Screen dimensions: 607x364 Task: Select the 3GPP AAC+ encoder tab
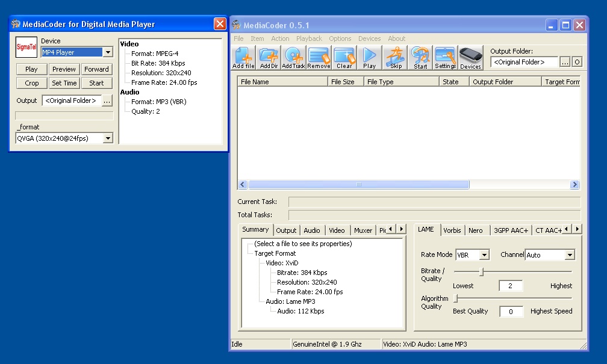[511, 230]
